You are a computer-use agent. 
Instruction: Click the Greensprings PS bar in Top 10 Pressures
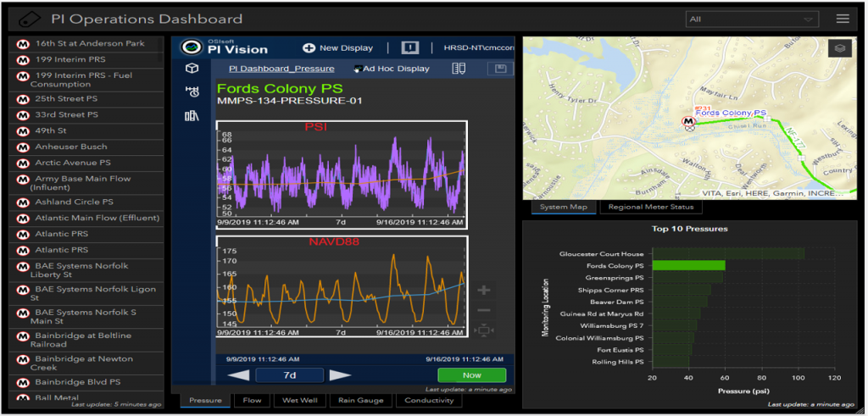pyautogui.click(x=687, y=278)
